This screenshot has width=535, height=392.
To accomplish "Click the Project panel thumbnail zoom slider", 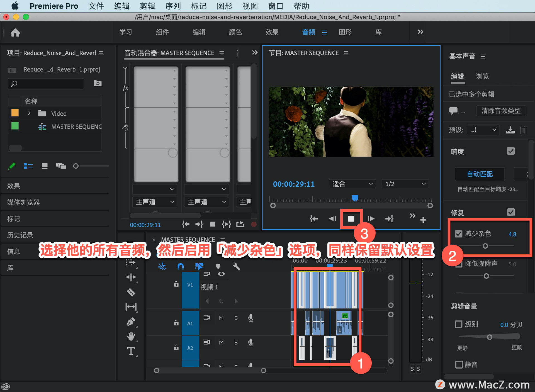I will pos(76,166).
